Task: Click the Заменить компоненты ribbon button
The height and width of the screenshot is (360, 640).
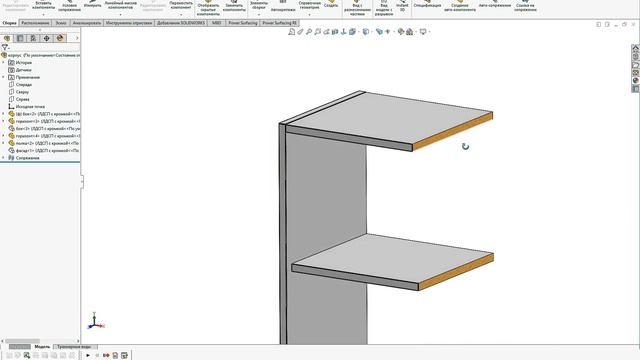Action: pyautogui.click(x=234, y=6)
